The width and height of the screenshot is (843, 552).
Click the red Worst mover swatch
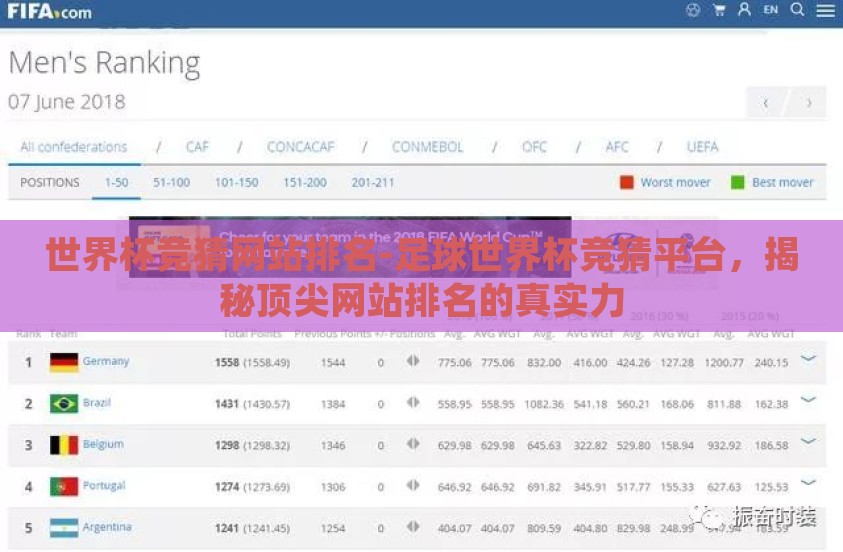[x=626, y=182]
